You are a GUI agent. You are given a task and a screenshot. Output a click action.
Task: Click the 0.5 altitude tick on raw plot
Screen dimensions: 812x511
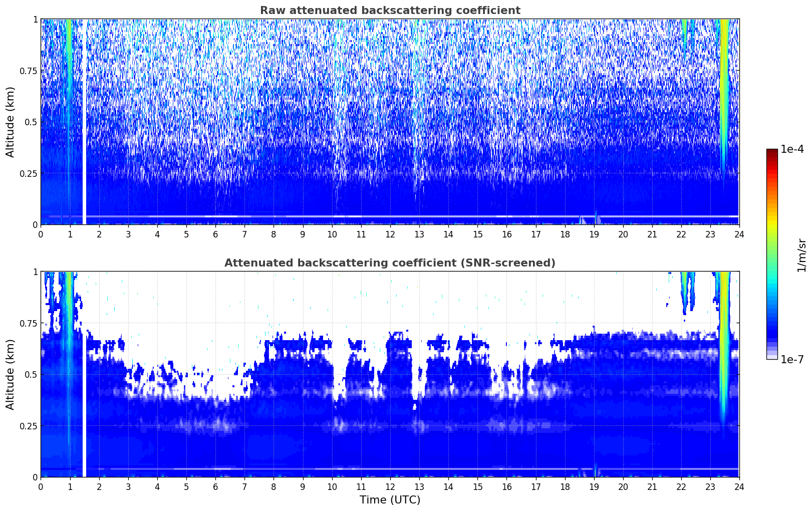[x=31, y=122]
